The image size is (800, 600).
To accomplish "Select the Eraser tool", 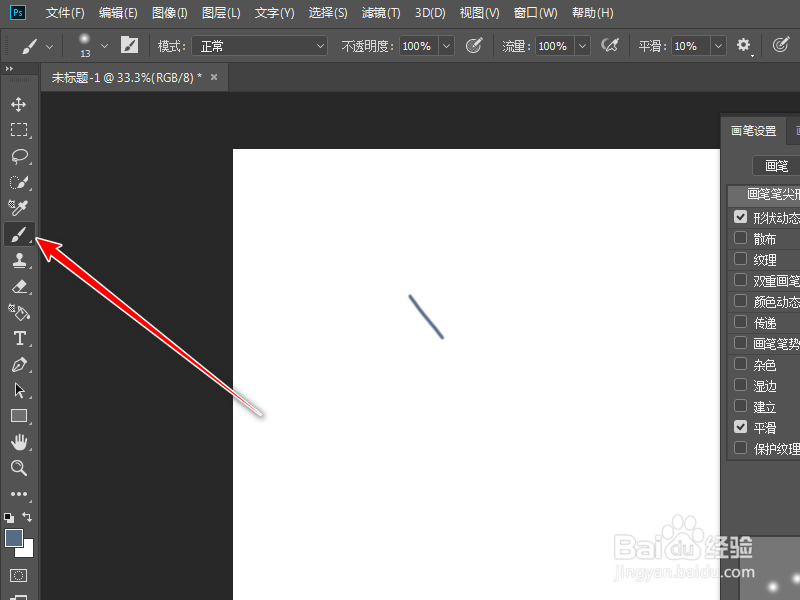I will (x=19, y=286).
